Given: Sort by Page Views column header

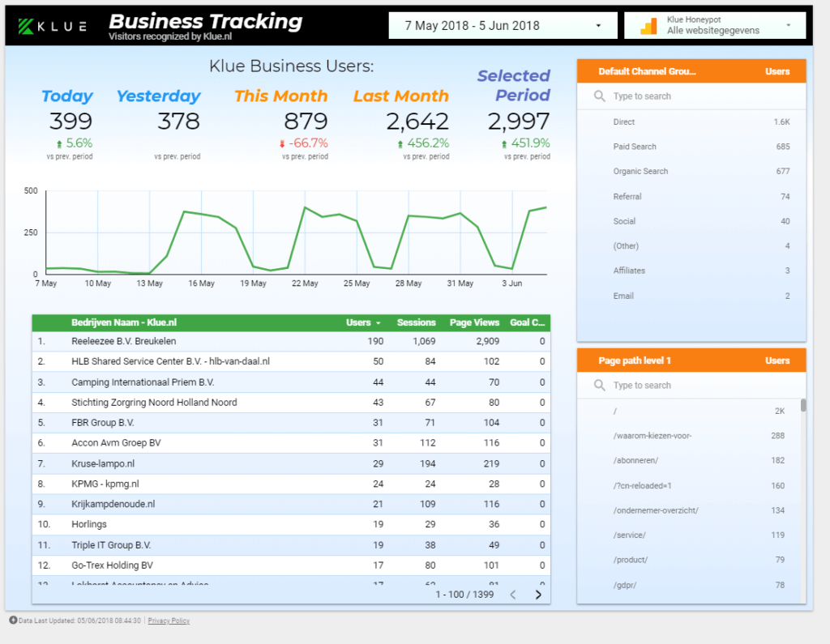Looking at the screenshot, I should pyautogui.click(x=474, y=322).
